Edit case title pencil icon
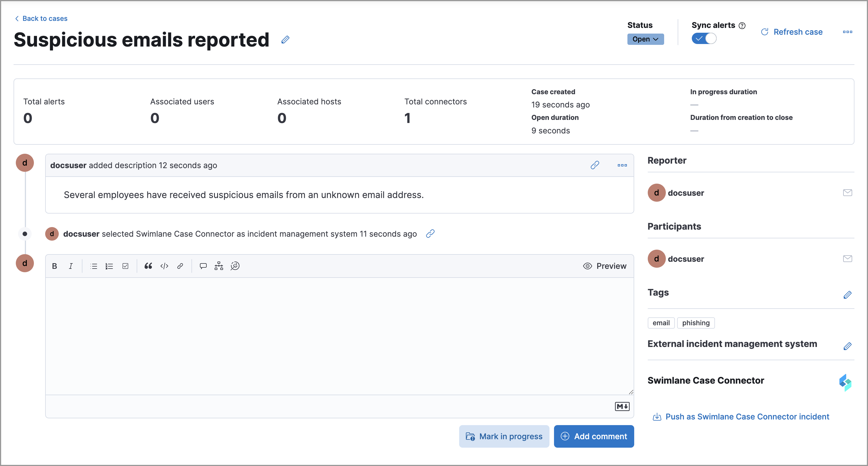The height and width of the screenshot is (466, 868). [285, 40]
